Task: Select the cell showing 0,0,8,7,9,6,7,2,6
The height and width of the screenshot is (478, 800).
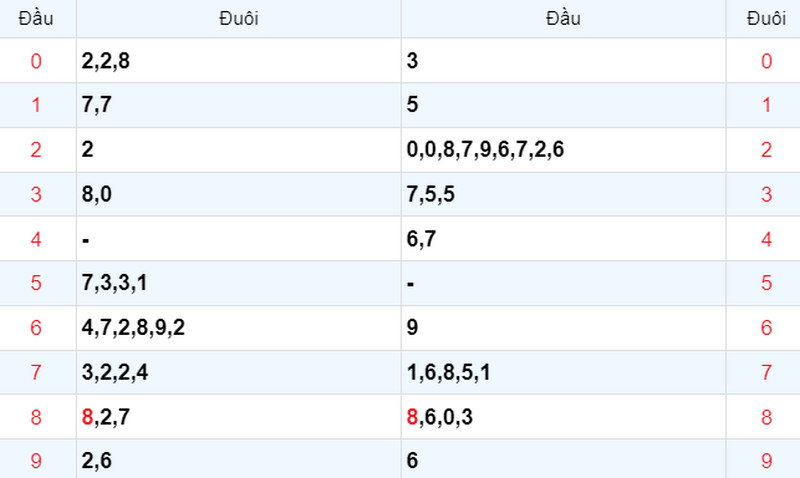Action: point(563,149)
